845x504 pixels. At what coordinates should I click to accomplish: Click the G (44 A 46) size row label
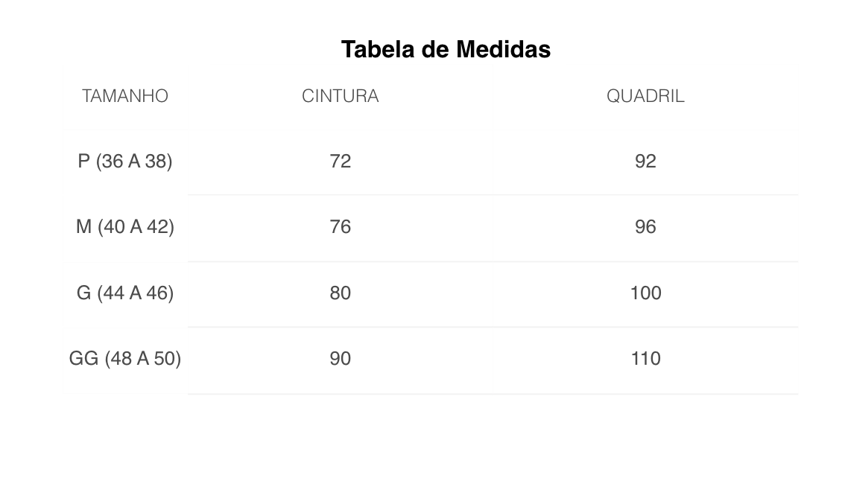pos(125,293)
